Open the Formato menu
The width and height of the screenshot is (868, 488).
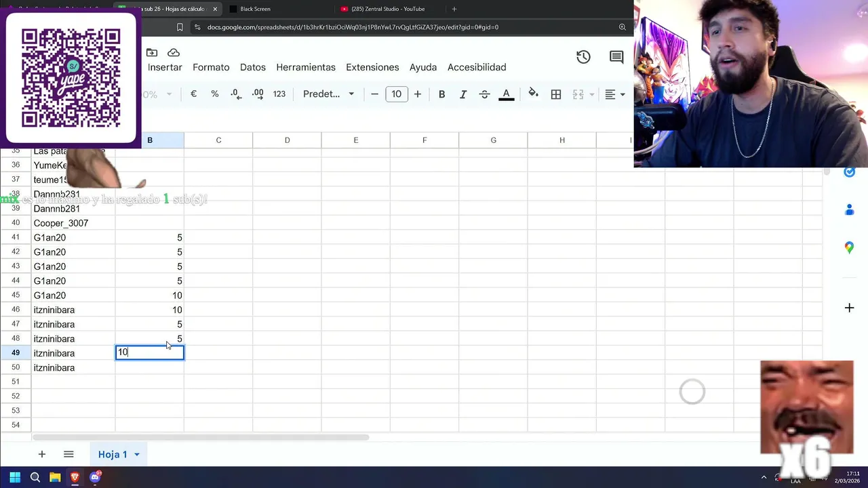point(211,67)
